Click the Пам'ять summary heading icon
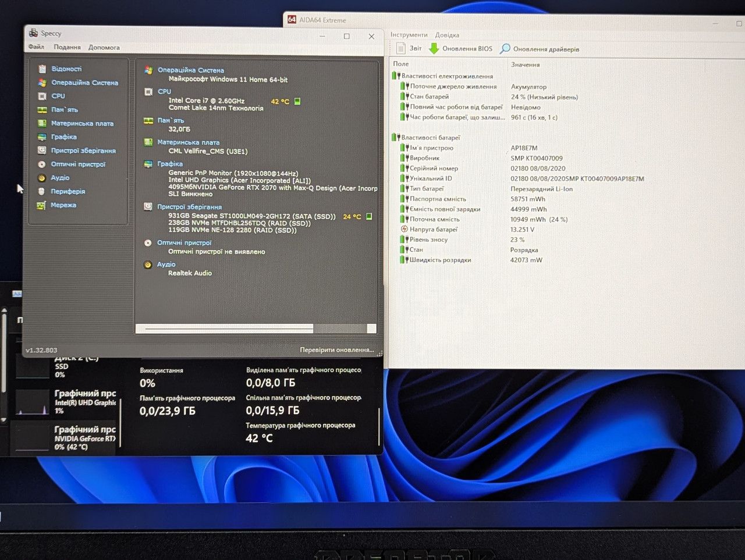The width and height of the screenshot is (745, 560). (x=148, y=120)
